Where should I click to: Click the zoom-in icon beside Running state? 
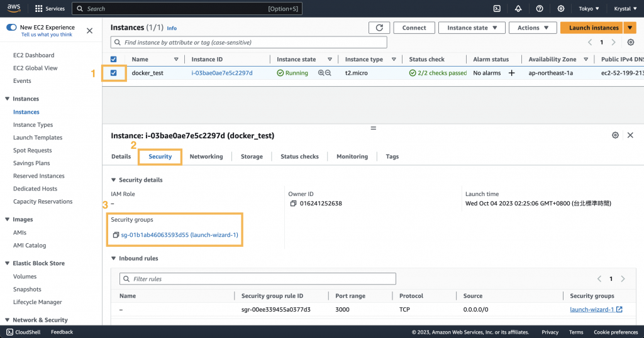point(321,73)
